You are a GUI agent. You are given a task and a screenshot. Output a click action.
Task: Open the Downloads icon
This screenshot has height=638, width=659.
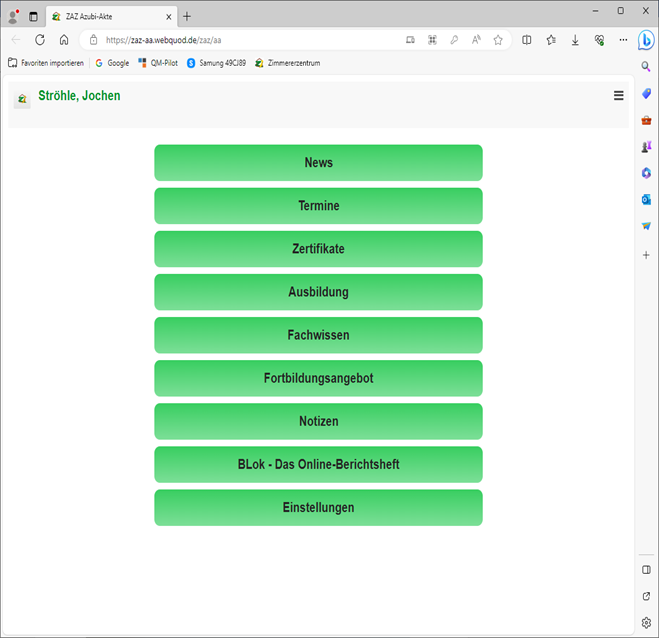[x=575, y=40]
